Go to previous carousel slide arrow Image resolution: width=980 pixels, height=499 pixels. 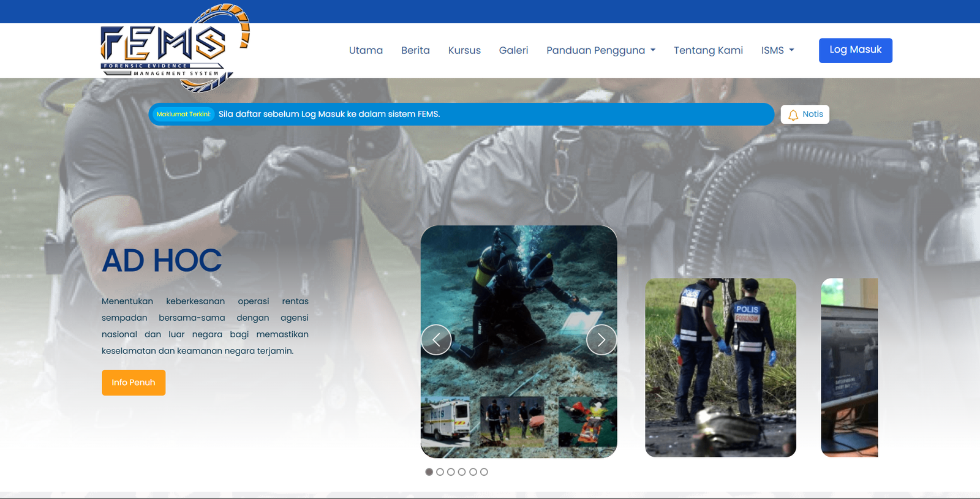pos(436,340)
